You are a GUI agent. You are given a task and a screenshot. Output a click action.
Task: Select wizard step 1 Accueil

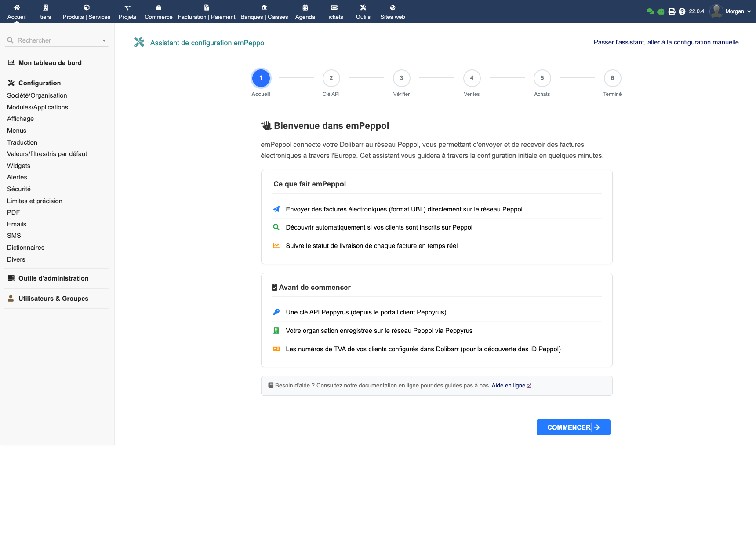261,78
